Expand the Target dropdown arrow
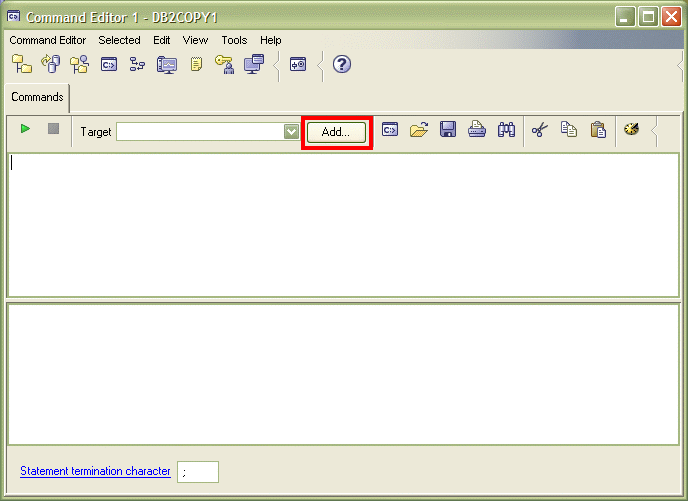Image resolution: width=688 pixels, height=501 pixels. [291, 132]
